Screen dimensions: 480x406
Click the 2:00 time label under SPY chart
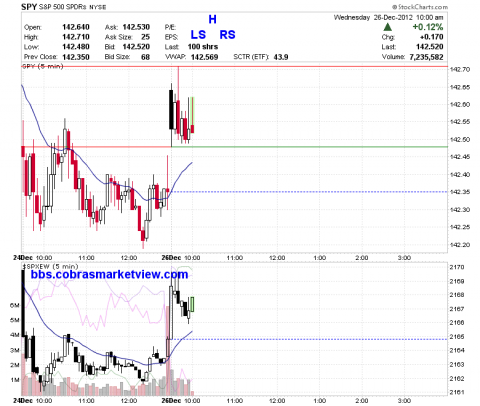pos(362,258)
